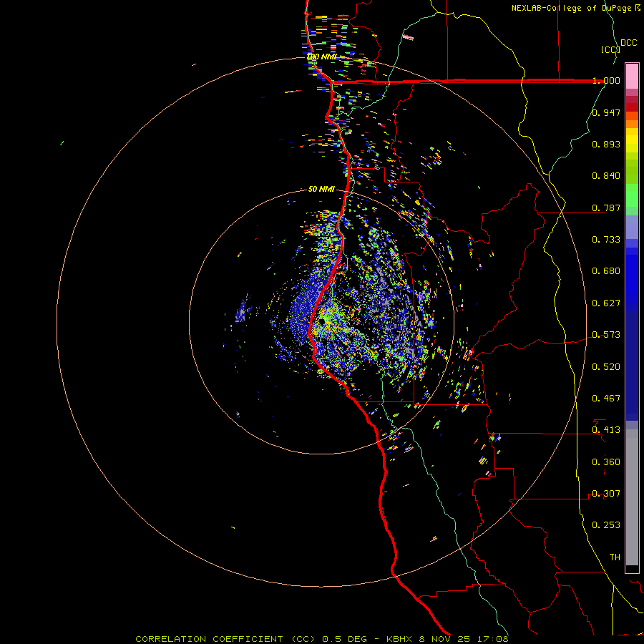Click the 50 NMI range ring label
This screenshot has height=644, width=644.
(x=321, y=189)
